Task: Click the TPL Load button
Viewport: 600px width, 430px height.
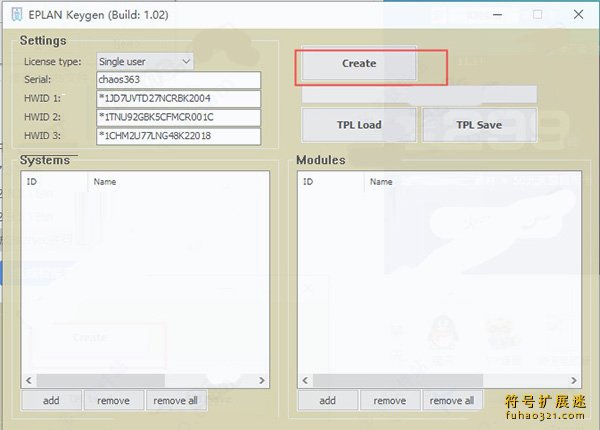Action: coord(359,125)
